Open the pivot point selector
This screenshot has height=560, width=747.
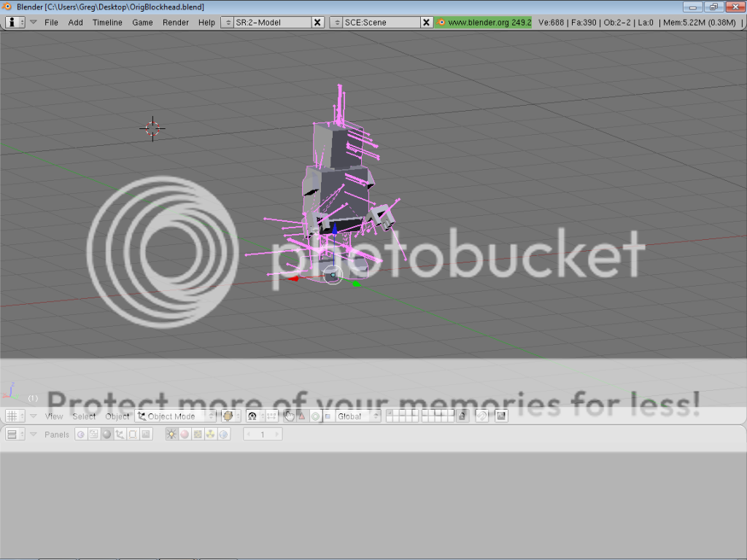tap(255, 416)
